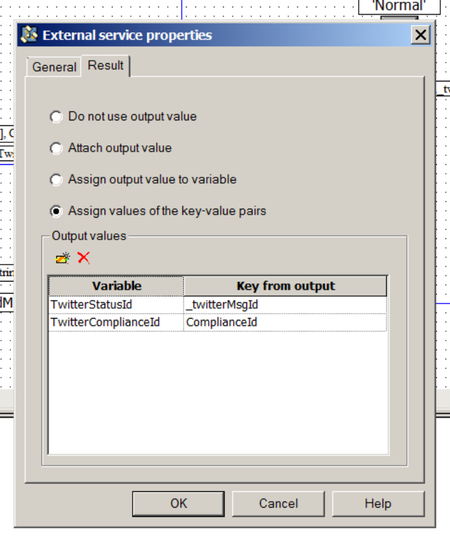The width and height of the screenshot is (450, 546).
Task: Click the External service properties title icon
Action: pyautogui.click(x=29, y=35)
